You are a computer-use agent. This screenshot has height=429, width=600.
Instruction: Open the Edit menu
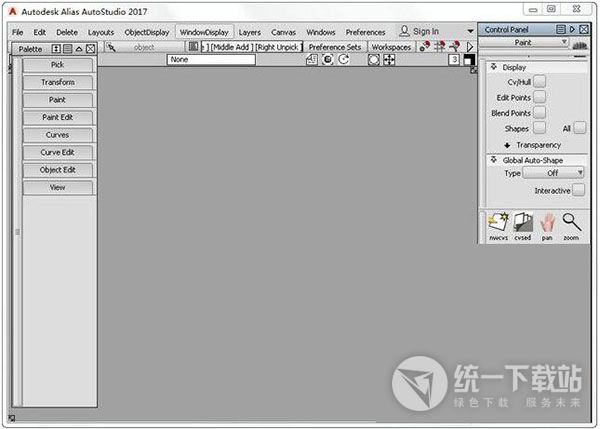coord(39,32)
